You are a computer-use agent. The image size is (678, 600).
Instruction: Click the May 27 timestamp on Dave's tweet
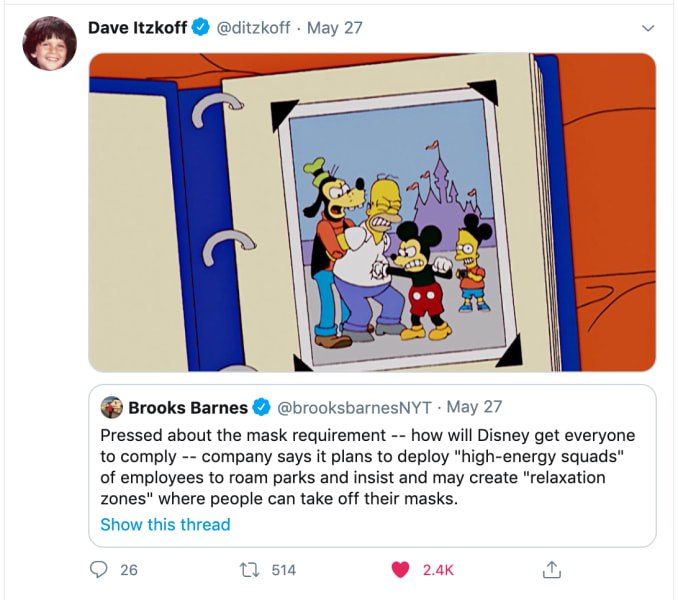coord(335,28)
